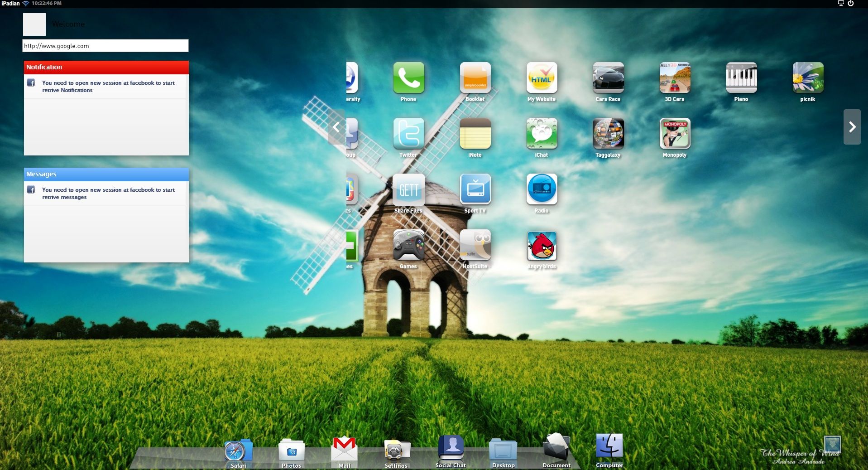Launch the Radio app
868x470 pixels.
pyautogui.click(x=542, y=189)
